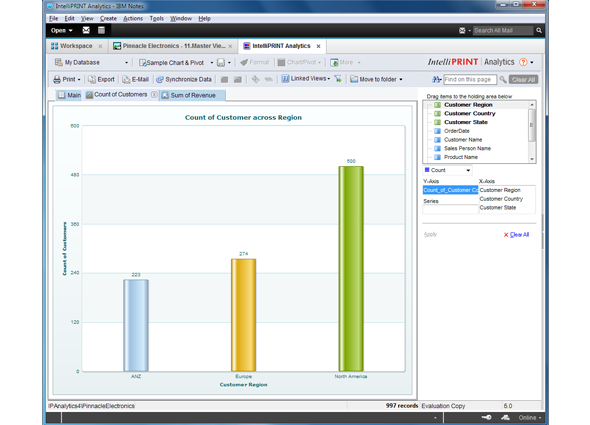
Task: Close the Count of Customers chart tab
Action: coord(154,94)
